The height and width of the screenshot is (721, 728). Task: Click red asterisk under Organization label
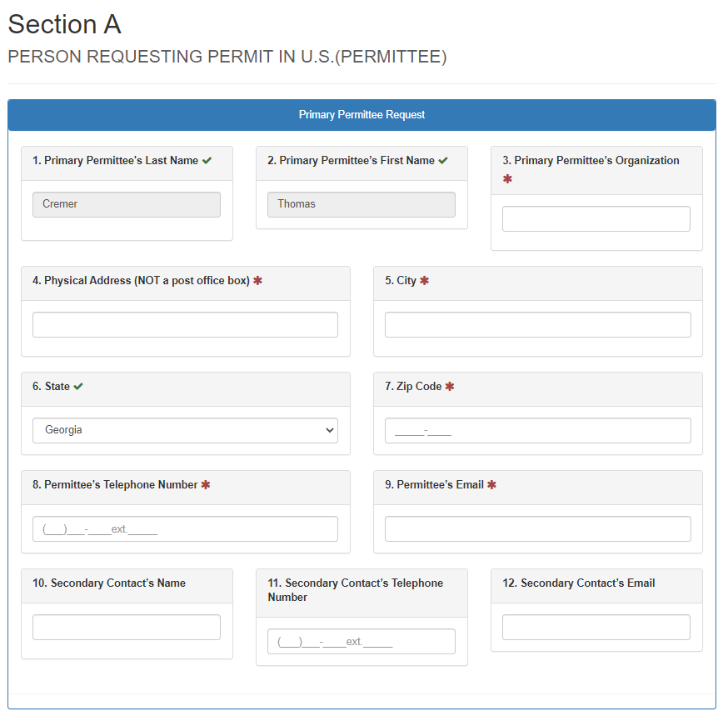pos(507,179)
